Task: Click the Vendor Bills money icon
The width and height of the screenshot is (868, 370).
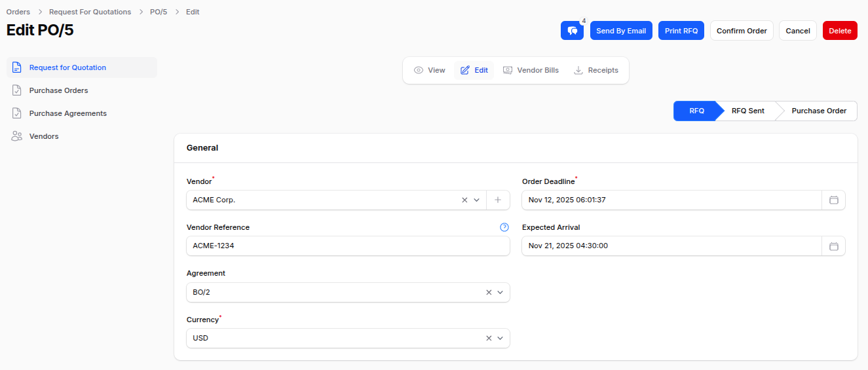Action: 508,70
